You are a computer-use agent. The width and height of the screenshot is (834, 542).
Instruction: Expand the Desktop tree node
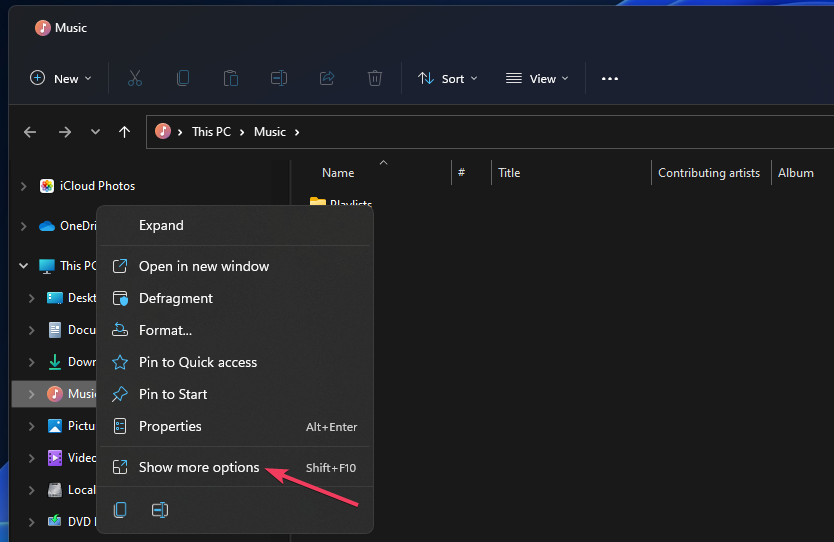click(32, 298)
